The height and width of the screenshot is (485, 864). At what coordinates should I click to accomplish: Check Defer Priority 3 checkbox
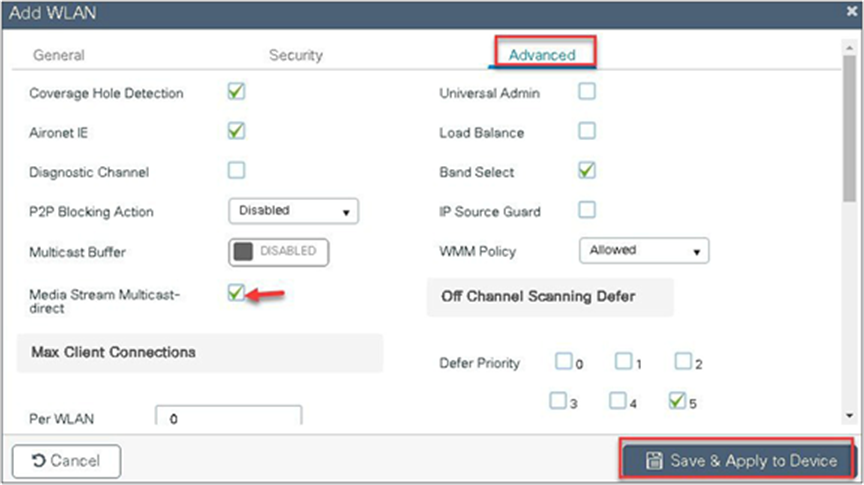tap(558, 401)
